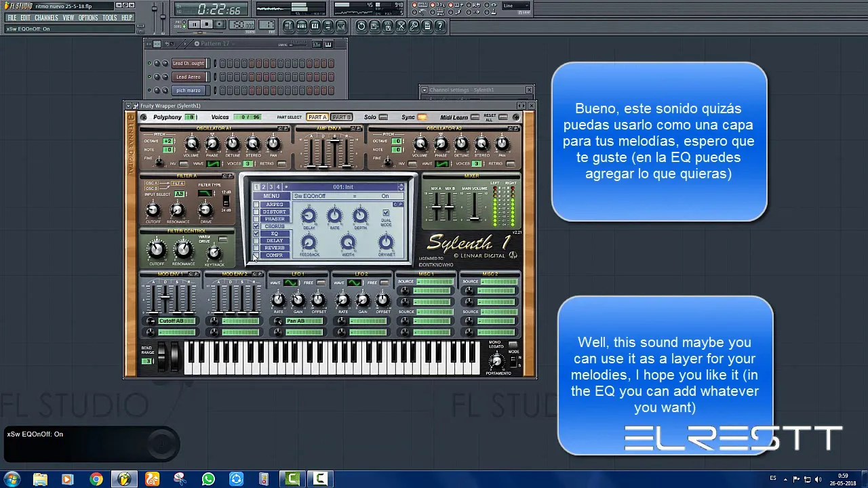Open the HELP menu
This screenshot has height=488, width=868.
[x=127, y=18]
